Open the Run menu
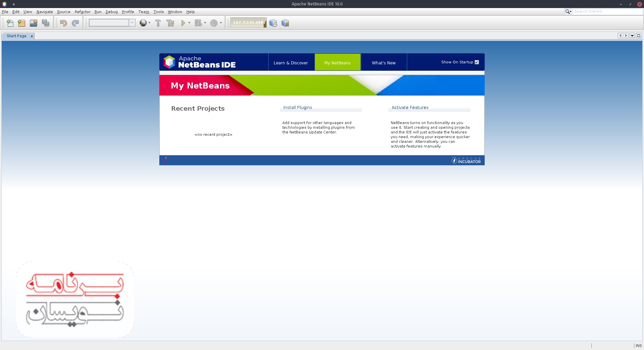Viewport: 644px width, 350px height. 98,12
